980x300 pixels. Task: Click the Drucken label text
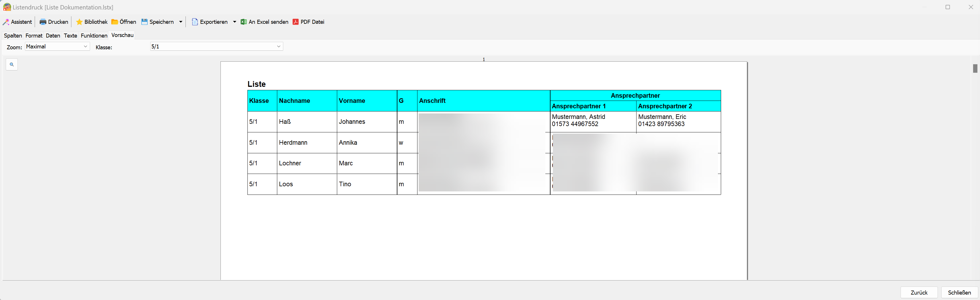click(x=58, y=22)
